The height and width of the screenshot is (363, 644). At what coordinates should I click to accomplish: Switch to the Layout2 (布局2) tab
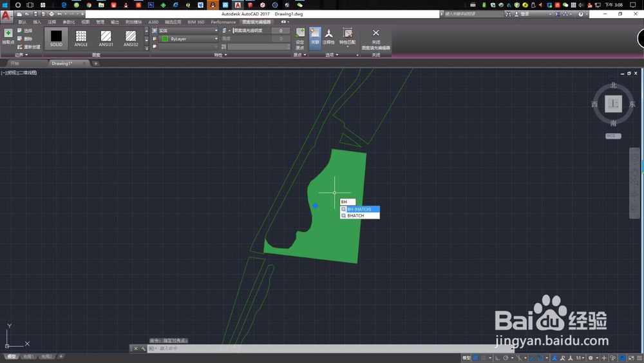(46, 357)
